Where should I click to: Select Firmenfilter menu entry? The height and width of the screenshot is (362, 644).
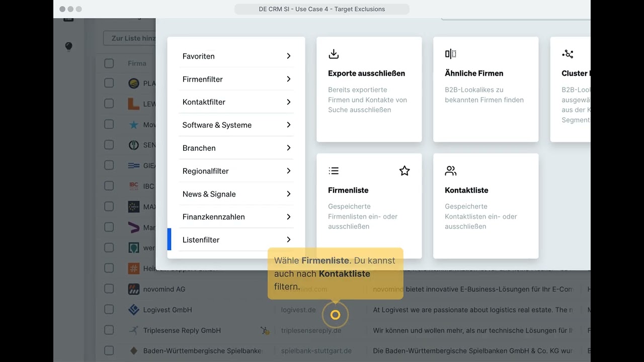click(236, 79)
